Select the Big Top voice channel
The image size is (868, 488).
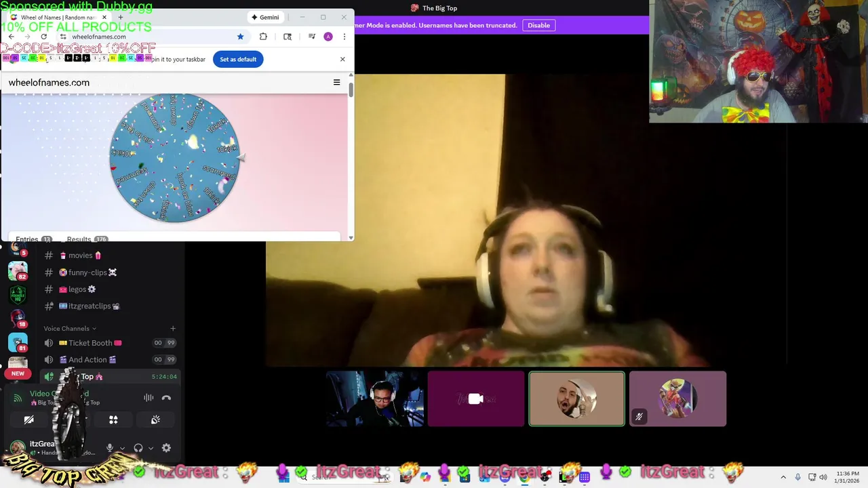coord(108,376)
